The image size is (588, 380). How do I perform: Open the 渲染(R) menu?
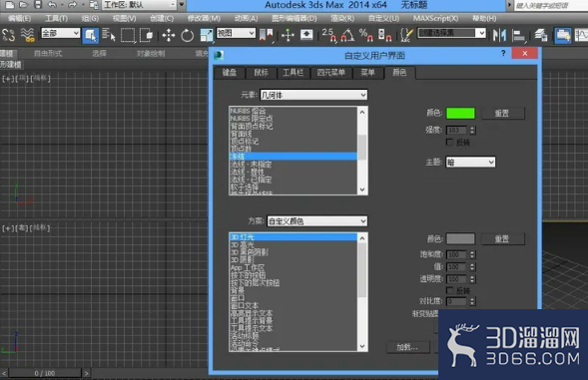click(342, 18)
